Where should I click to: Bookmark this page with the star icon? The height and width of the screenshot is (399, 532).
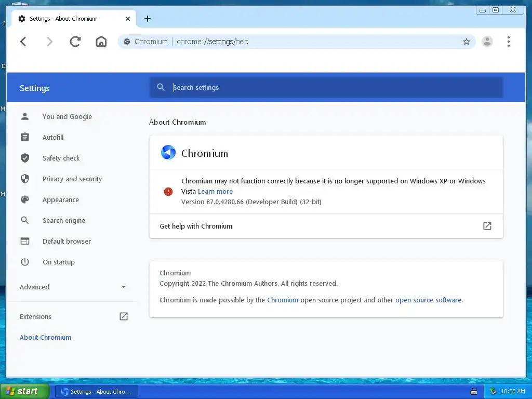pyautogui.click(x=466, y=42)
